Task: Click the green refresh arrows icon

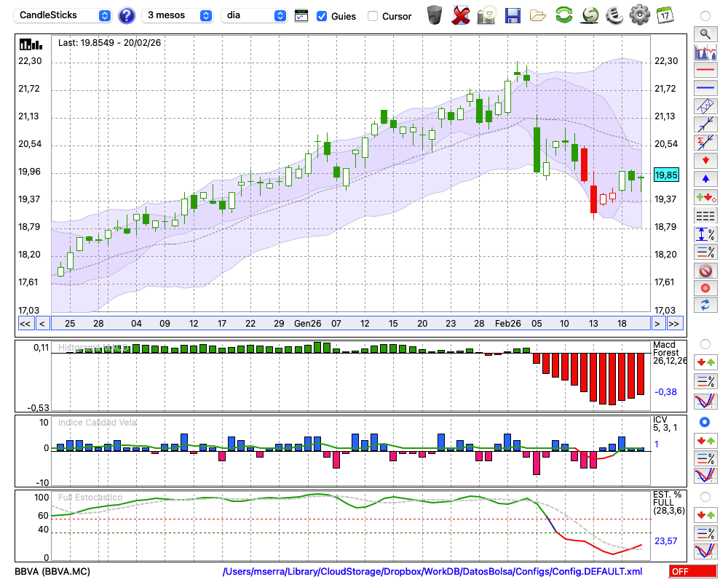Action: coord(563,15)
